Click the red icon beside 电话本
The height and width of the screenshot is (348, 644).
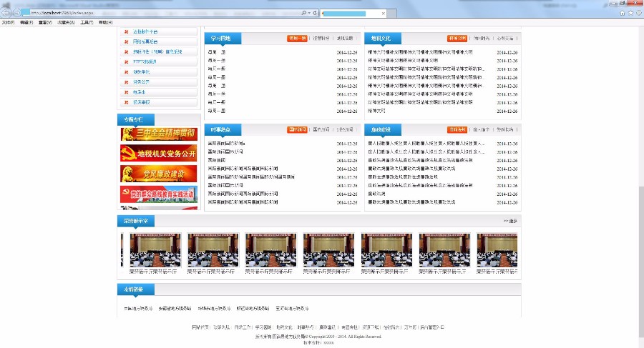coord(127,92)
